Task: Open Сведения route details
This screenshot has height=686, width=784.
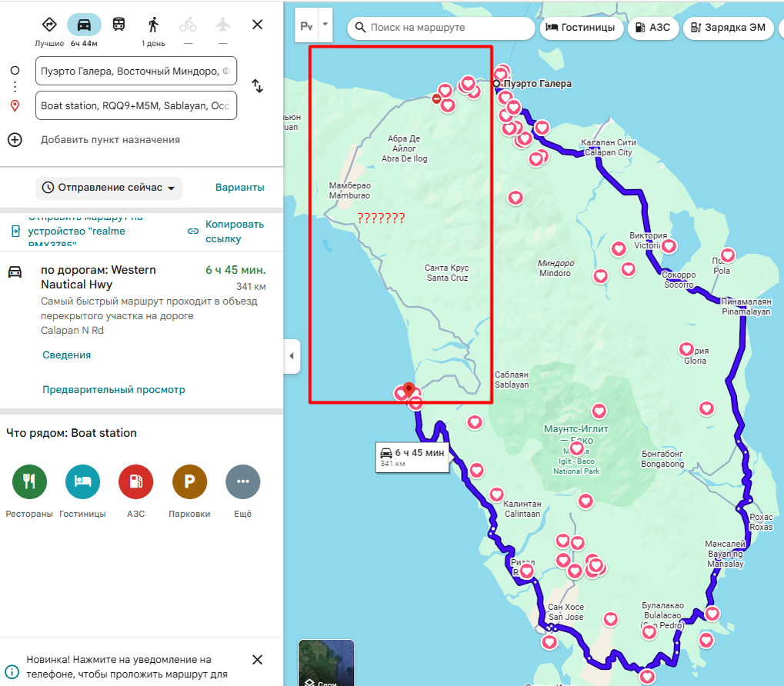Action: click(66, 355)
